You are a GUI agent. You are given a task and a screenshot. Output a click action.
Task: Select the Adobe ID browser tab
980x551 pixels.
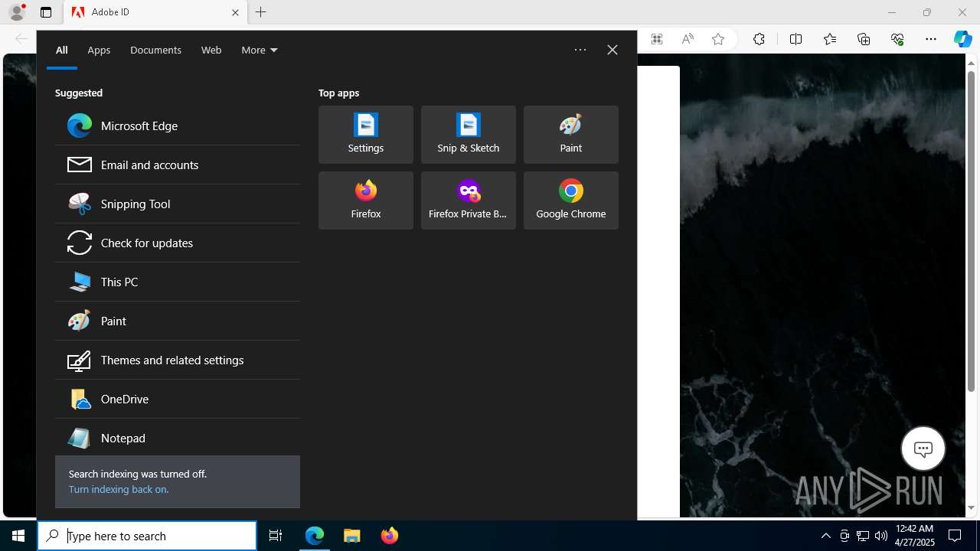pyautogui.click(x=155, y=12)
